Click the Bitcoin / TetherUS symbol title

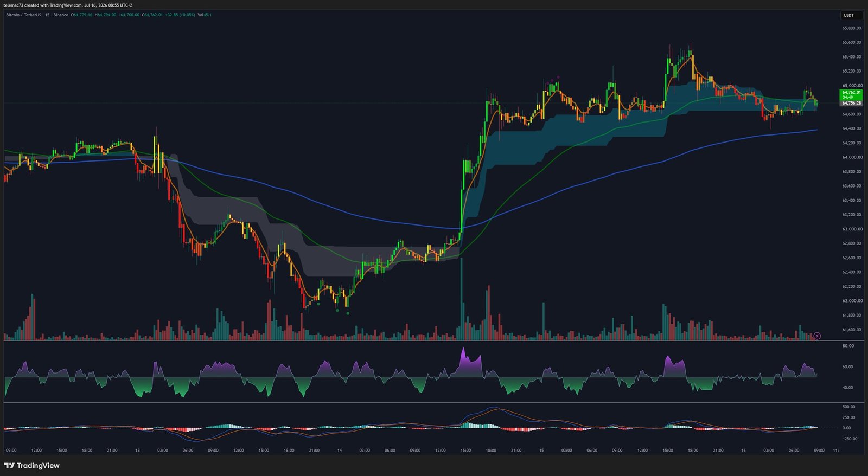coord(37,15)
